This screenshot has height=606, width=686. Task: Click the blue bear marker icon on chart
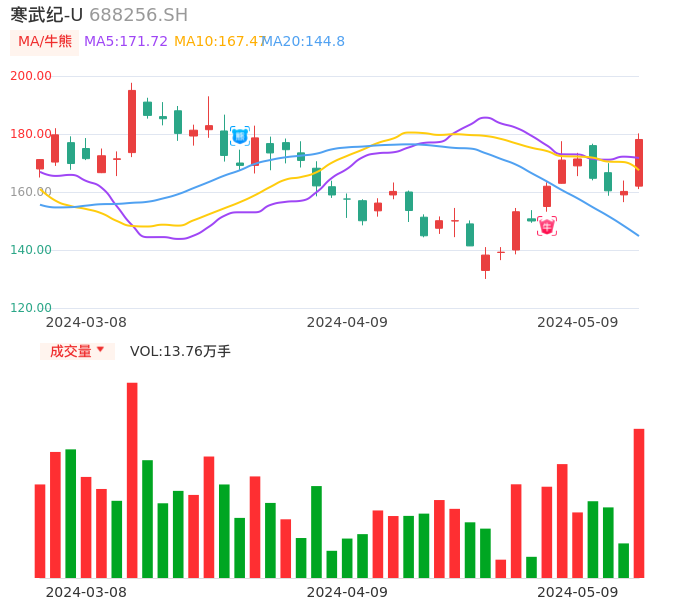[x=240, y=136]
